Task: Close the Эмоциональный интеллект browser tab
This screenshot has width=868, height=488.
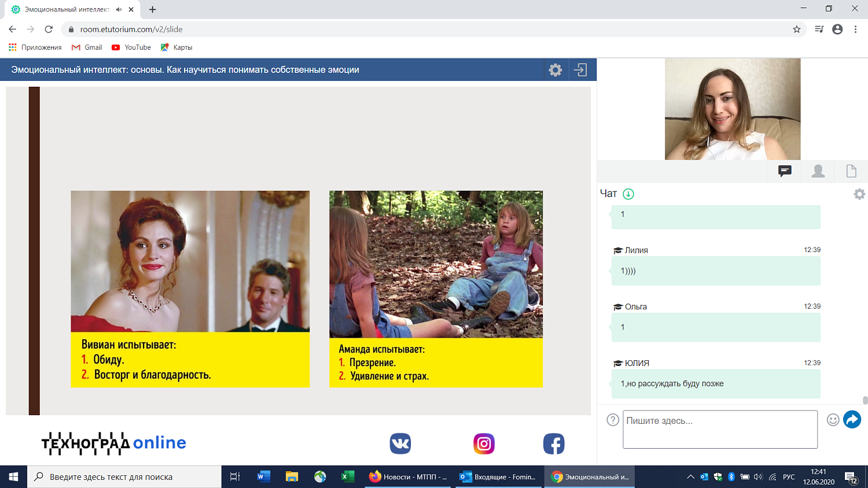Action: point(131,9)
